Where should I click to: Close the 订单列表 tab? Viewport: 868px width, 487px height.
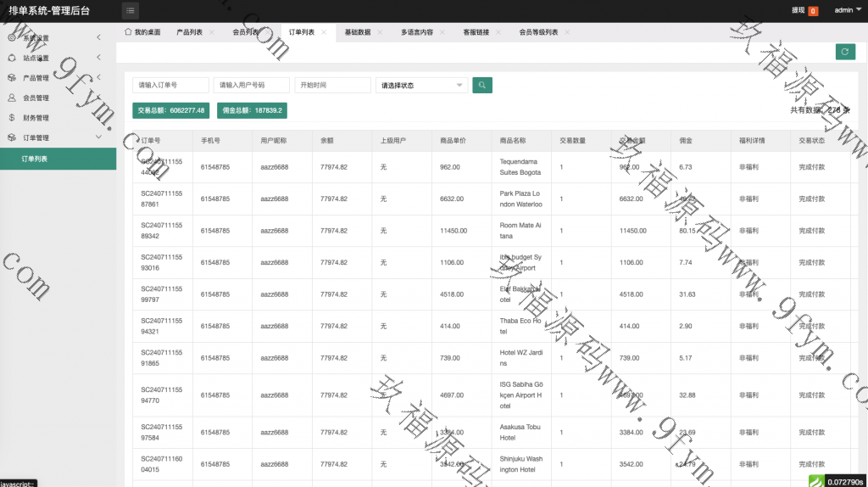click(324, 32)
